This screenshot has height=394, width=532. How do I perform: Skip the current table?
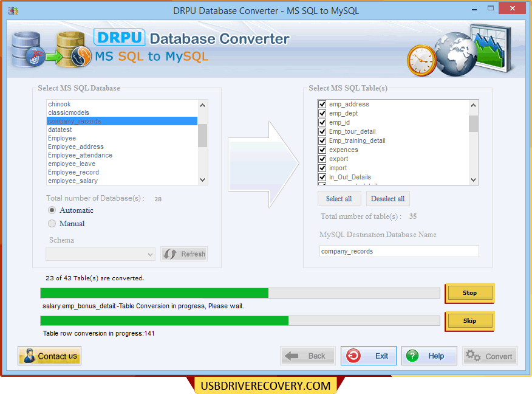click(469, 320)
